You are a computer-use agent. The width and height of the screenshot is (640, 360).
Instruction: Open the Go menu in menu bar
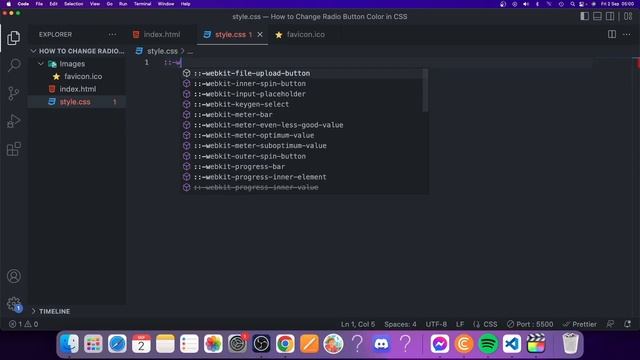click(109, 4)
